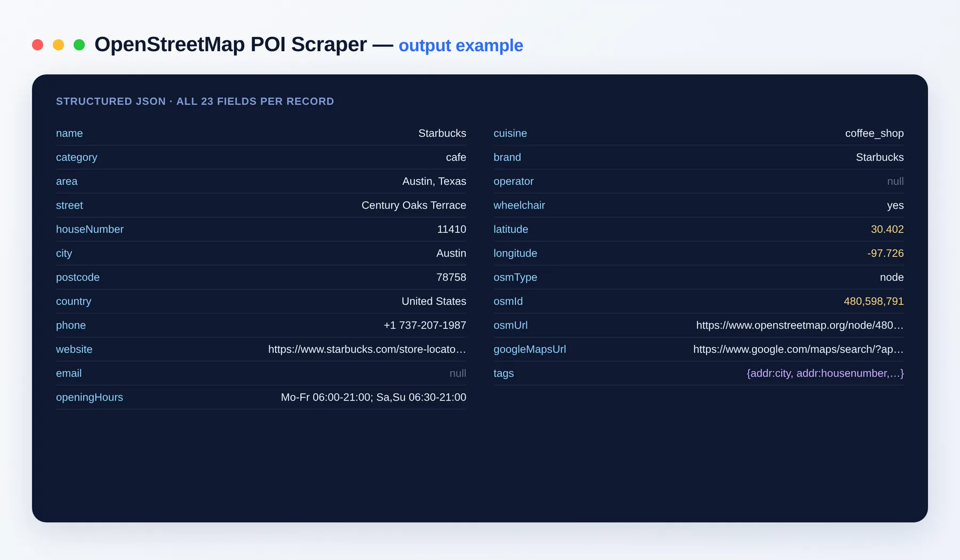Select the '{addr:city, addr:housenumber,…}' tags value

coord(825,373)
